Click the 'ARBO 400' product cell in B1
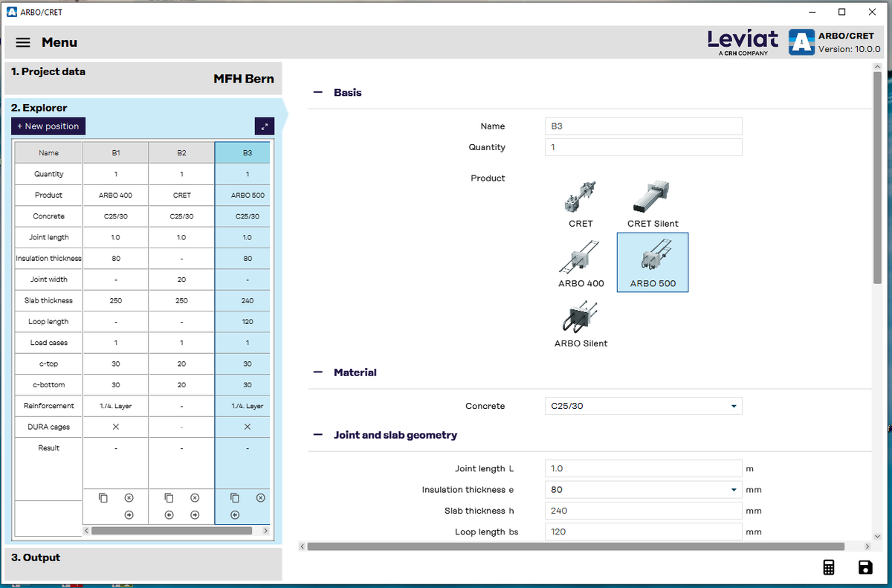The image size is (892, 588). tap(115, 195)
